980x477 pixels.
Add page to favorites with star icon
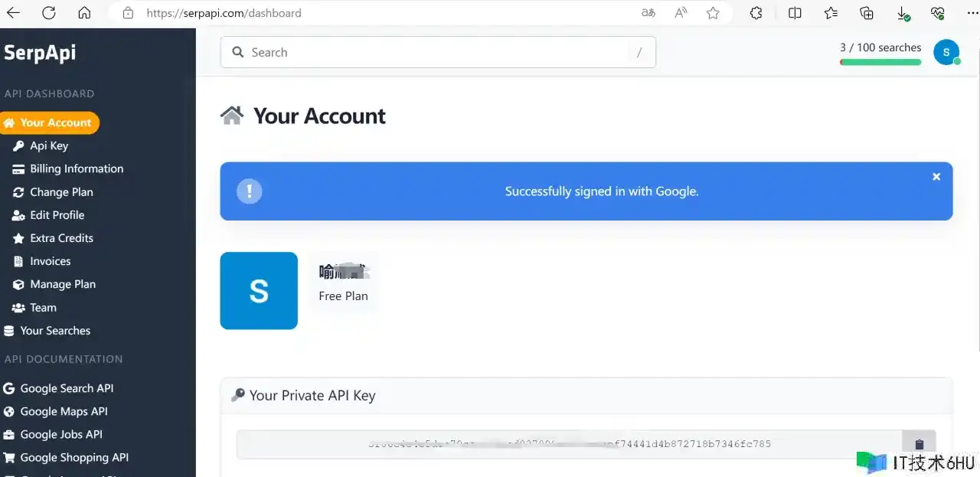point(713,13)
